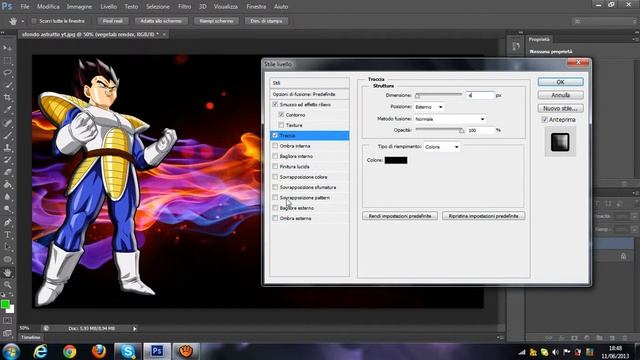Toggle Smusso ed effetto rilievo checkbox
This screenshot has height=360, width=640.
tap(275, 104)
